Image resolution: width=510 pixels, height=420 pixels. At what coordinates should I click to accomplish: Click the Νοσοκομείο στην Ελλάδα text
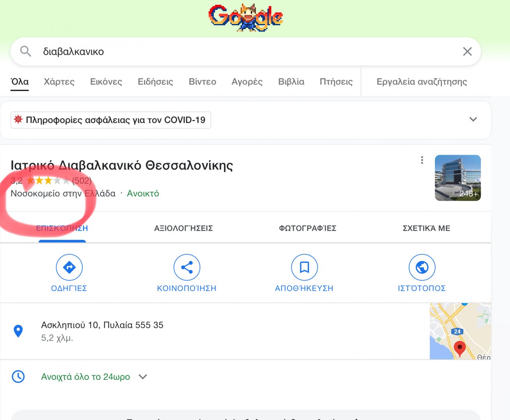63,193
